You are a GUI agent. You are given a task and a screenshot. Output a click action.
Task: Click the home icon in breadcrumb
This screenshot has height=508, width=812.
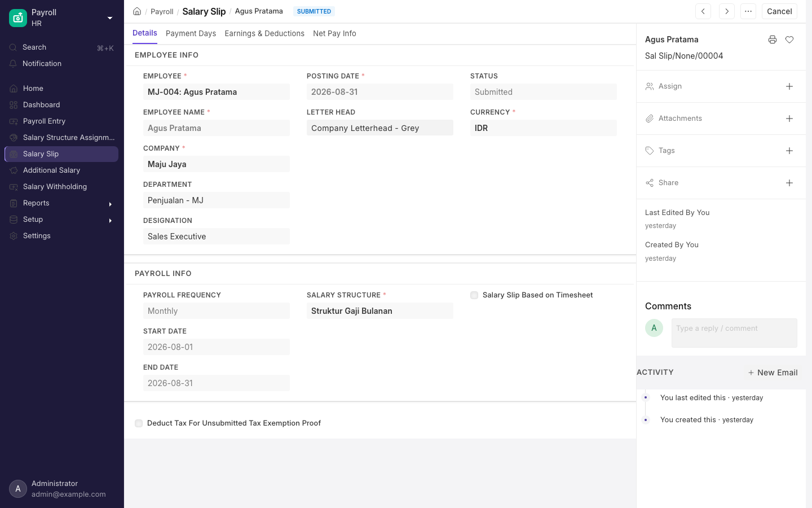click(x=137, y=11)
